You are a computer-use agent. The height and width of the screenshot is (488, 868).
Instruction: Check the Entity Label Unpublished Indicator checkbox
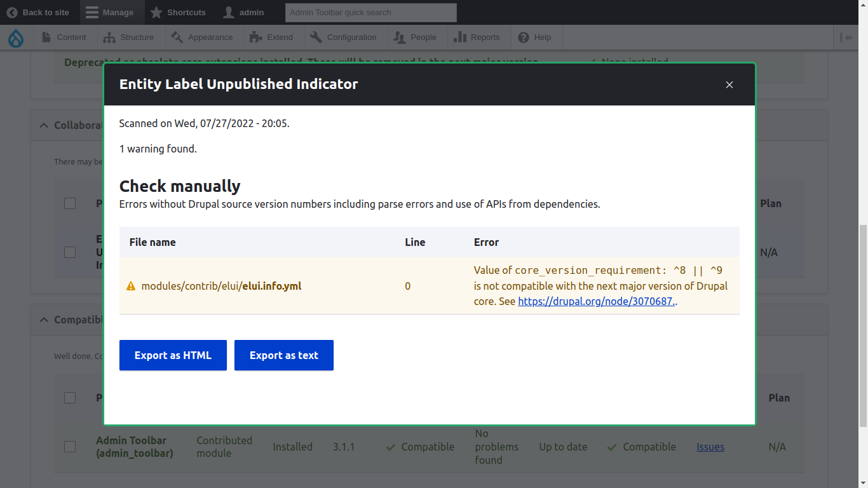pos(69,252)
